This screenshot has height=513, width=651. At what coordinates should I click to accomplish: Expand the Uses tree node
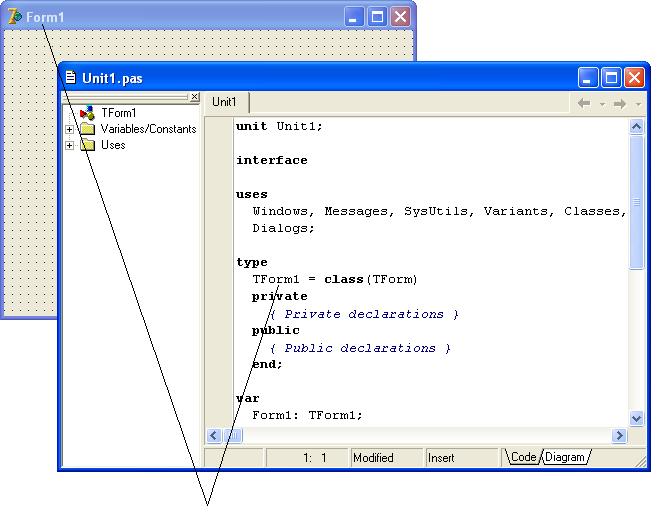(69, 145)
